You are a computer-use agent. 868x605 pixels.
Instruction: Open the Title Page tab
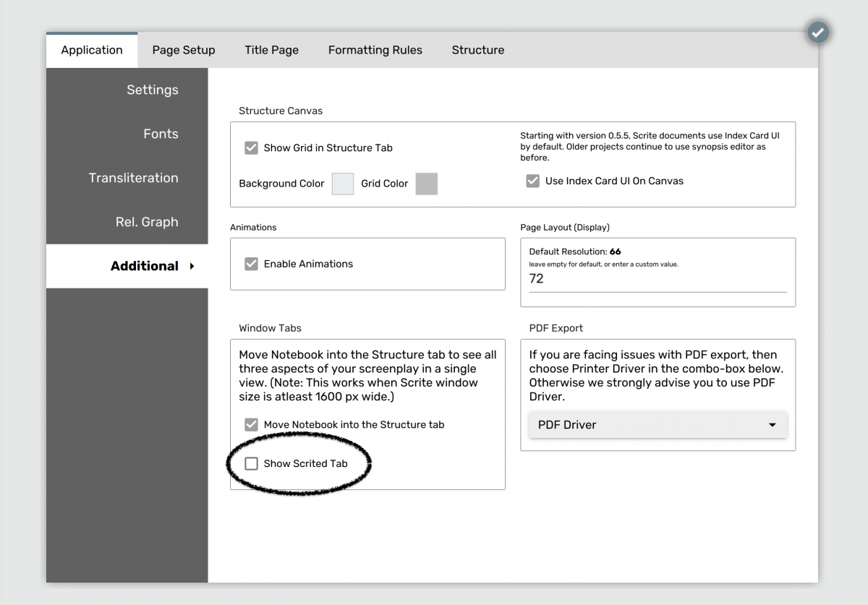[271, 50]
